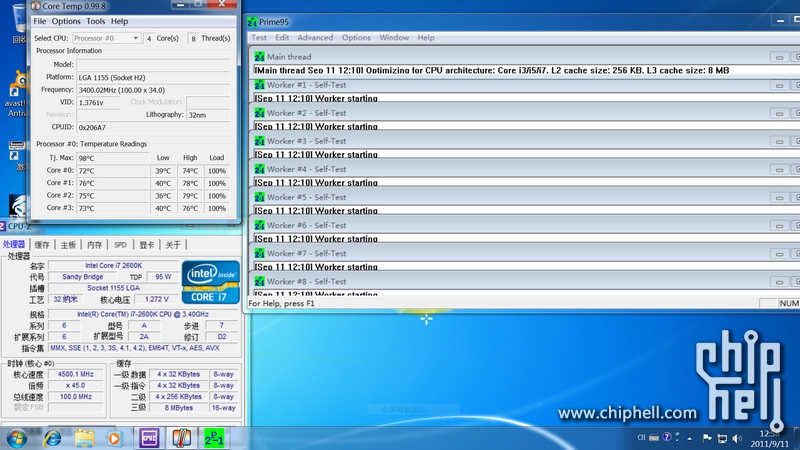Click the Core Temp thermometer taskbar icon

[x=181, y=437]
